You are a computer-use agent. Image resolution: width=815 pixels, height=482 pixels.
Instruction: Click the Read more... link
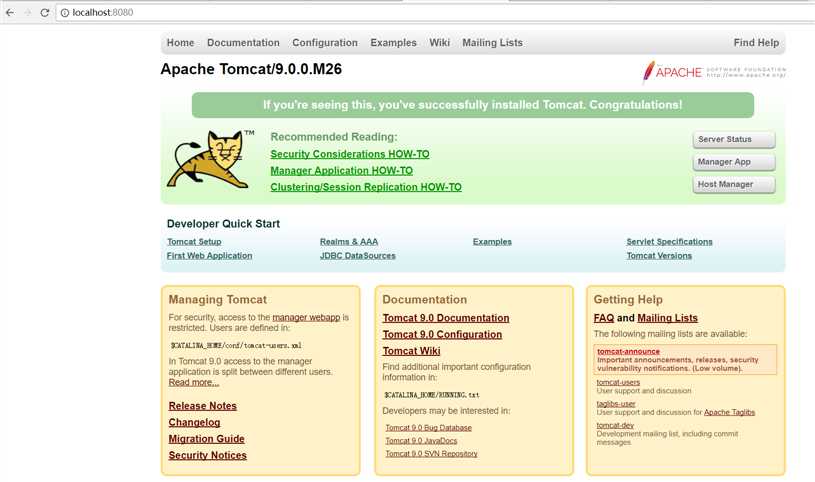(x=193, y=382)
